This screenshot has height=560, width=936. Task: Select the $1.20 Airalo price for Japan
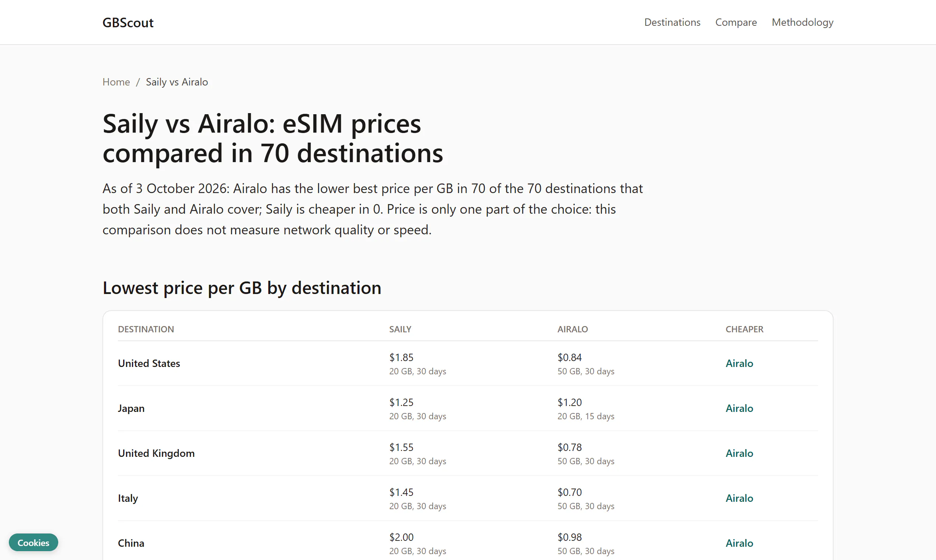pos(570,402)
